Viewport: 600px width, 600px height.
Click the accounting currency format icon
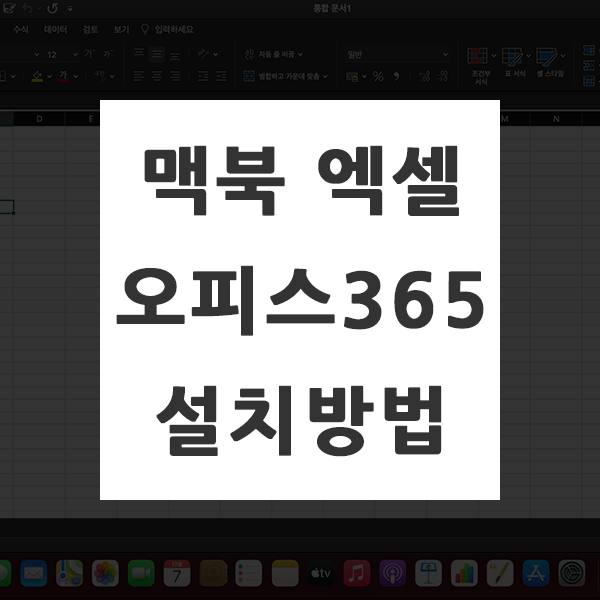click(x=352, y=77)
